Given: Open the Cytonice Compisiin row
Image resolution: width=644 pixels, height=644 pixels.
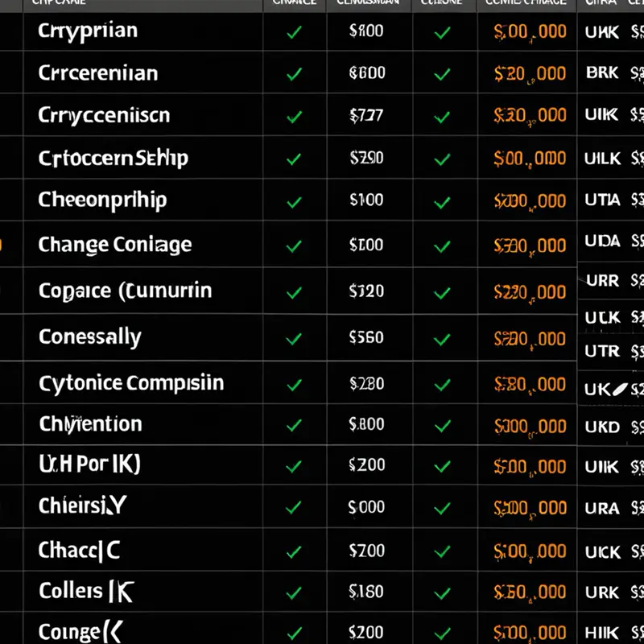Looking at the screenshot, I should (131, 384).
